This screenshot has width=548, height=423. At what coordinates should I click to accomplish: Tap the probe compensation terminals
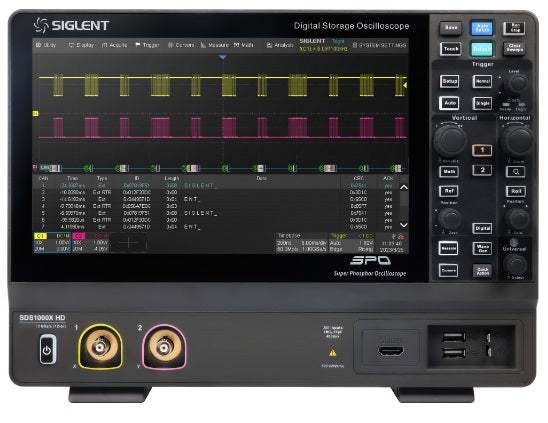(489, 345)
